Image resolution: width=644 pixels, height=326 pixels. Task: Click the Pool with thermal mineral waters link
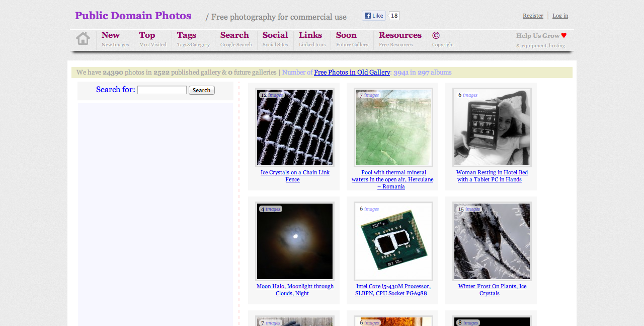pyautogui.click(x=392, y=179)
